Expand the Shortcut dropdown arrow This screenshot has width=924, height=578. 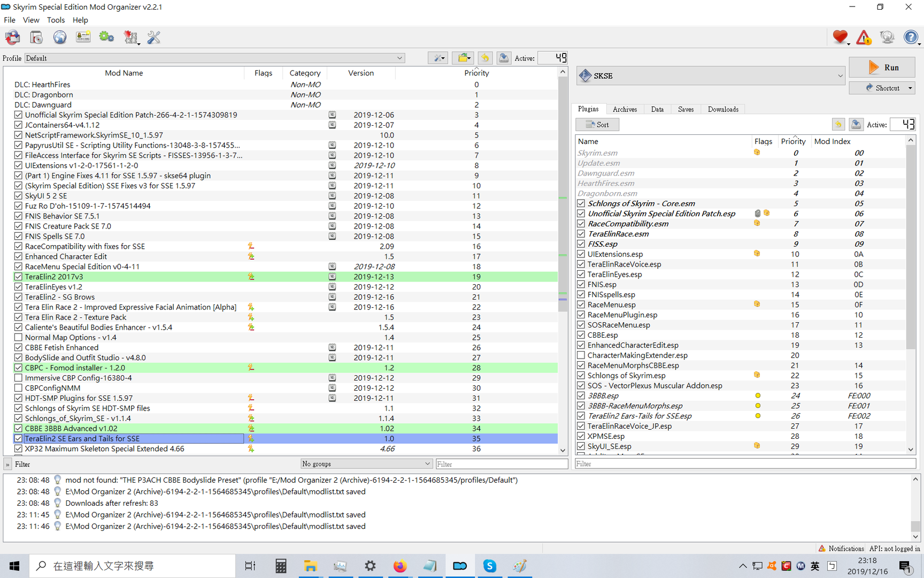910,88
